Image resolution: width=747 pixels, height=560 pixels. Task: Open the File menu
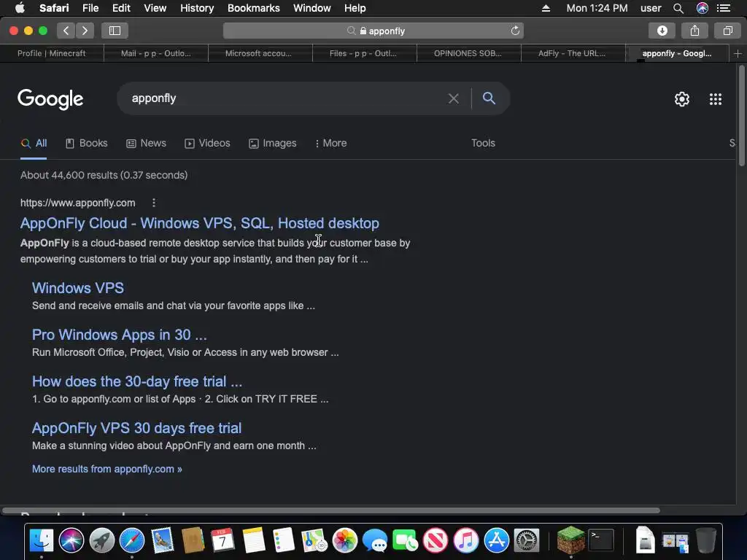90,8
